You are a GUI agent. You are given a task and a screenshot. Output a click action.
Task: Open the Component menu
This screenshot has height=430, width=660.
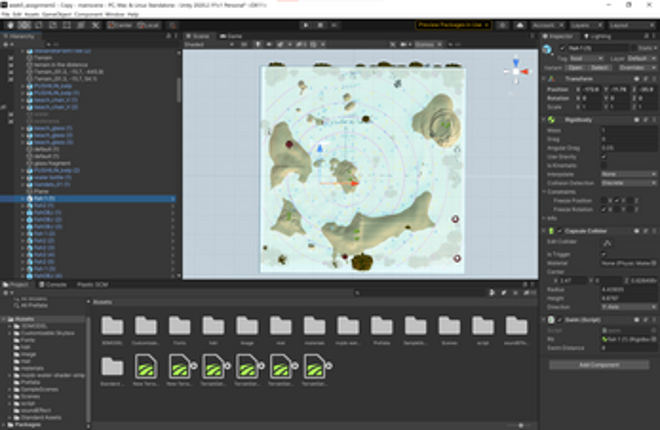coord(88,14)
